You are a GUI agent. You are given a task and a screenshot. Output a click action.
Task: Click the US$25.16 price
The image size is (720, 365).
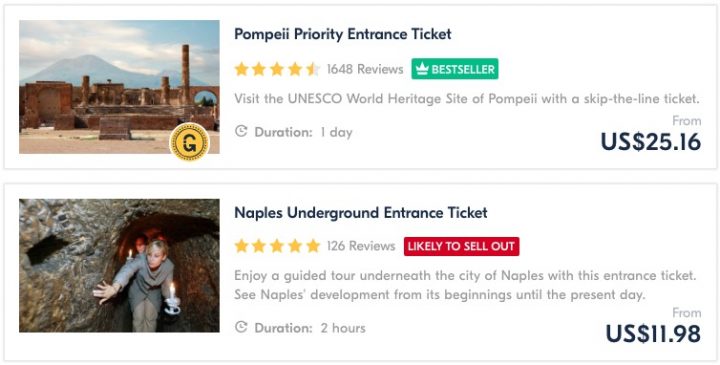[651, 142]
